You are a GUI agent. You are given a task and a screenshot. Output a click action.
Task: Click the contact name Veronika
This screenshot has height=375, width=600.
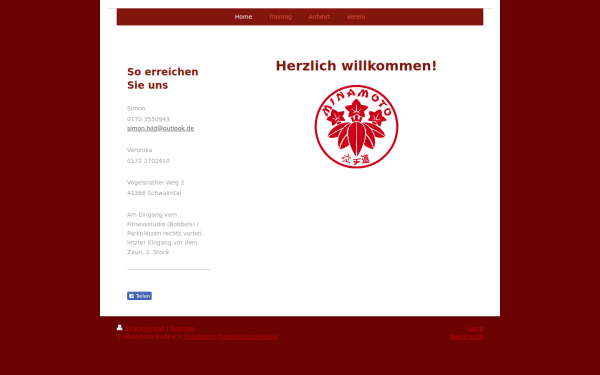point(139,150)
